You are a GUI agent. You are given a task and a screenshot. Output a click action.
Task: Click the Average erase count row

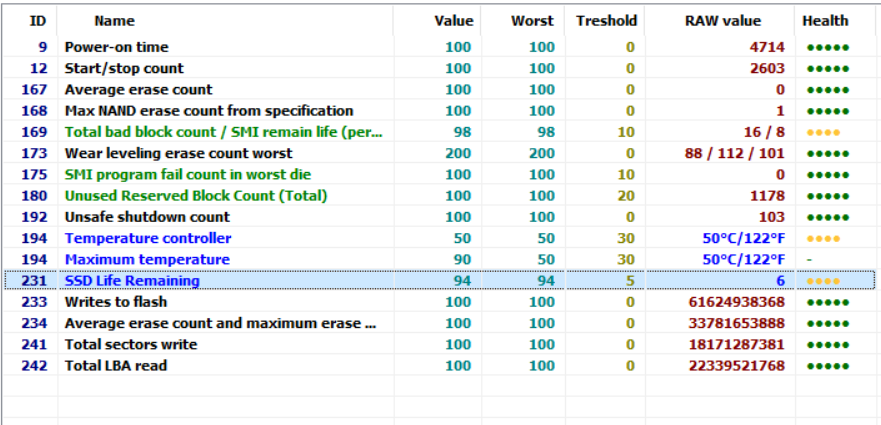tap(138, 90)
